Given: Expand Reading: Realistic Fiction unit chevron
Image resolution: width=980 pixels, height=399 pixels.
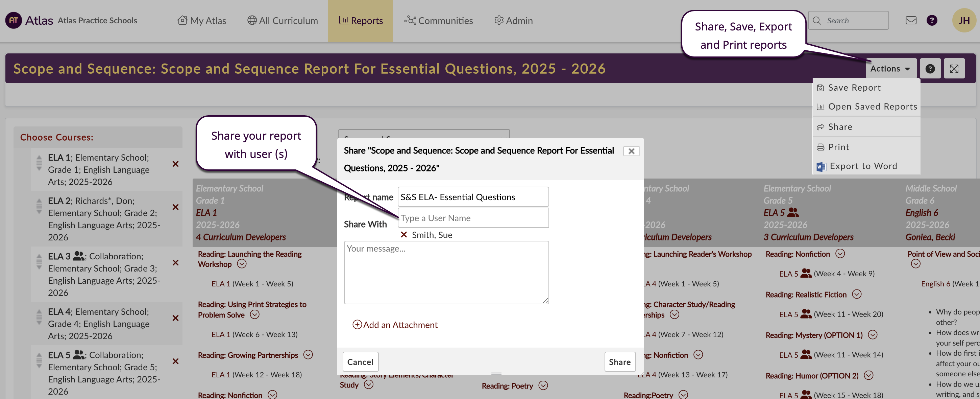Looking at the screenshot, I should [x=856, y=294].
